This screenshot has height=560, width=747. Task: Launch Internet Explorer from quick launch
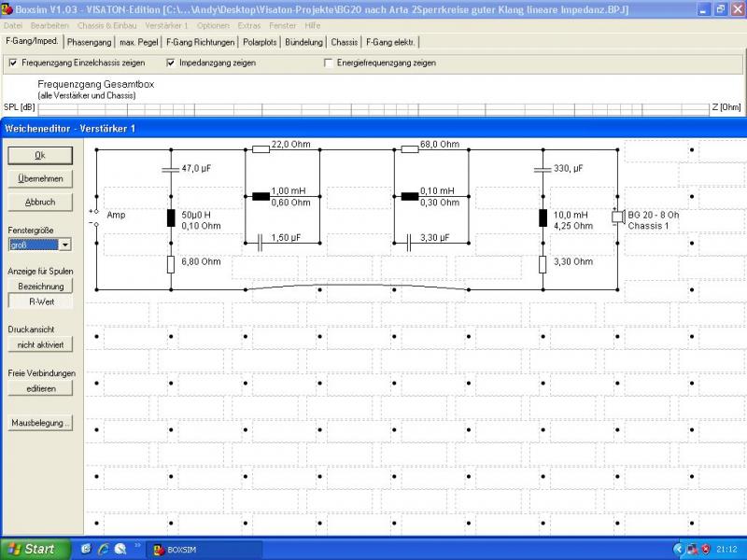[x=104, y=549]
